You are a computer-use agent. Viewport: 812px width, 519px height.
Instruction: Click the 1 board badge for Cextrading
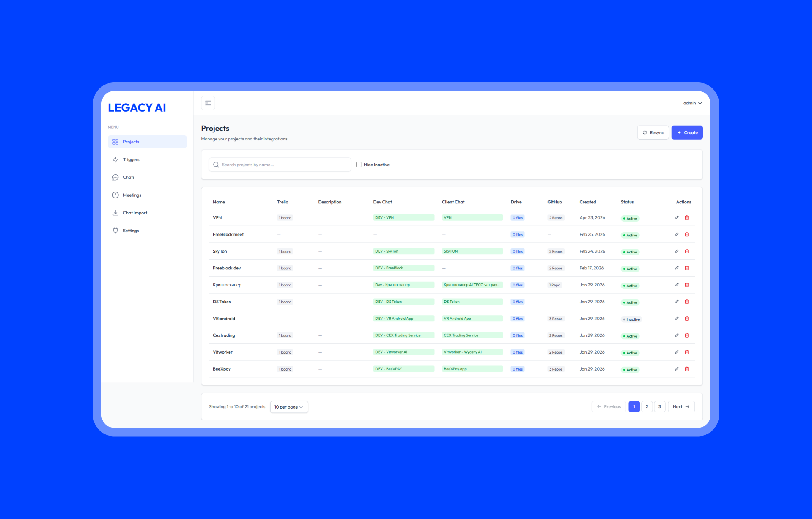(x=285, y=335)
